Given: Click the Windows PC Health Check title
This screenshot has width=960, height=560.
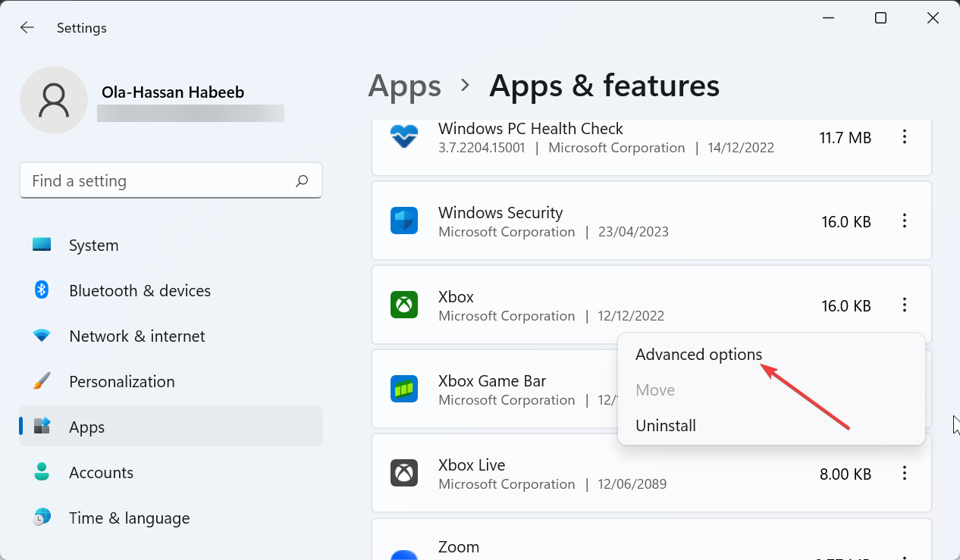Looking at the screenshot, I should (530, 129).
